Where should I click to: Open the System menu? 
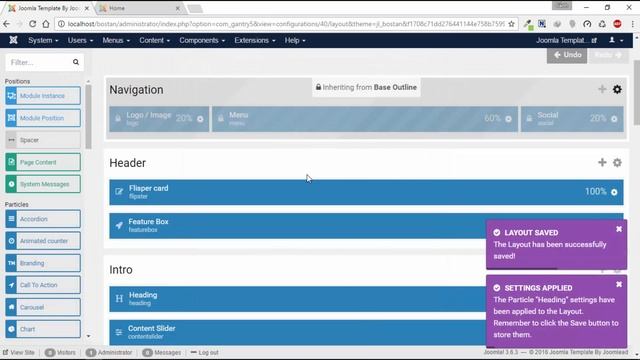point(43,40)
